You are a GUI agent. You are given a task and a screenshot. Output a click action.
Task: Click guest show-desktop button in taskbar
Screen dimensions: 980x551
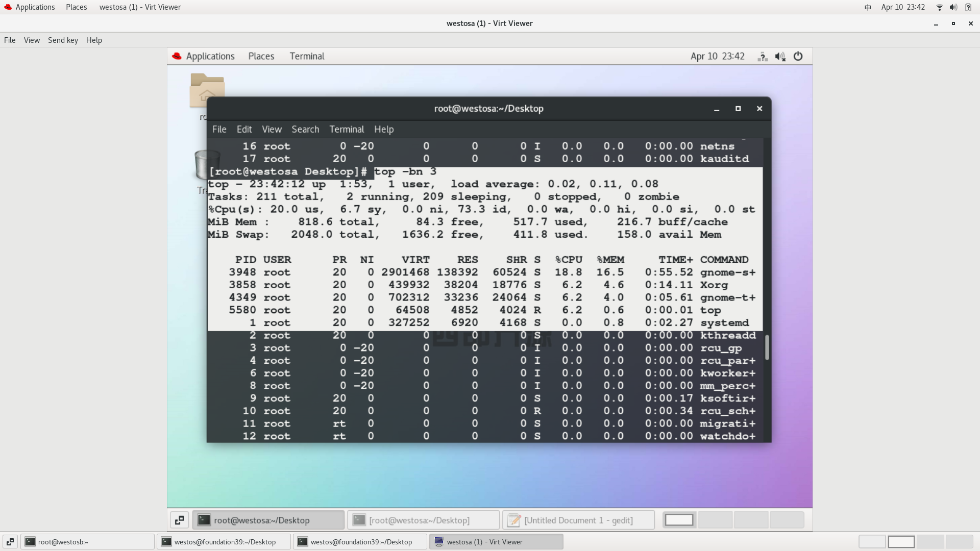pos(180,520)
